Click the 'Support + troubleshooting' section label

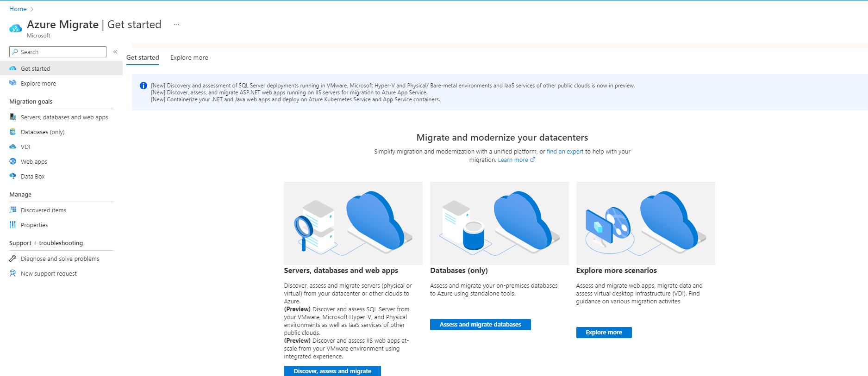pyautogui.click(x=46, y=243)
